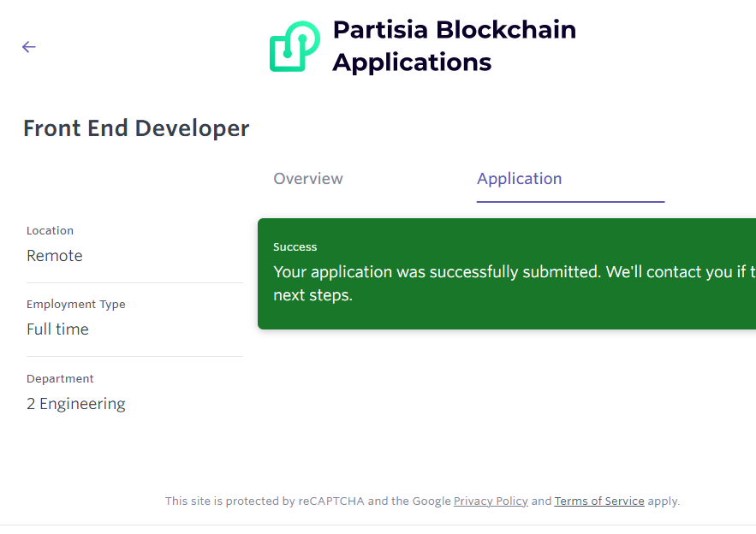Click the 2 Engineering department value
This screenshot has width=756, height=534.
[x=76, y=404]
